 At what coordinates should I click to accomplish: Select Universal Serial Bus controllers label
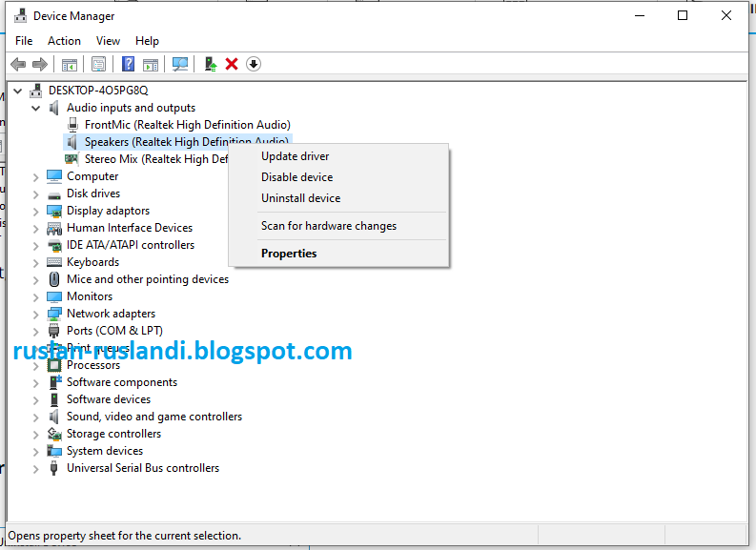[143, 468]
